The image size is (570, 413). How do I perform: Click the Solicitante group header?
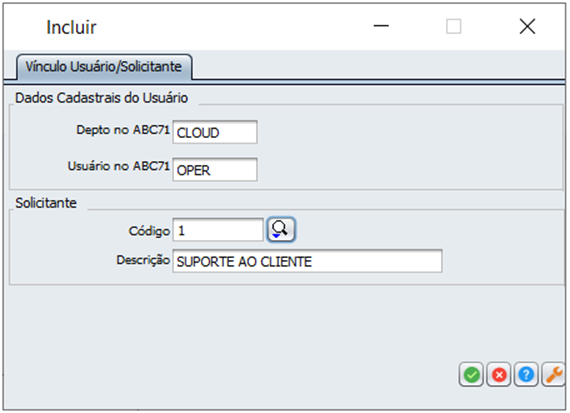[46, 203]
